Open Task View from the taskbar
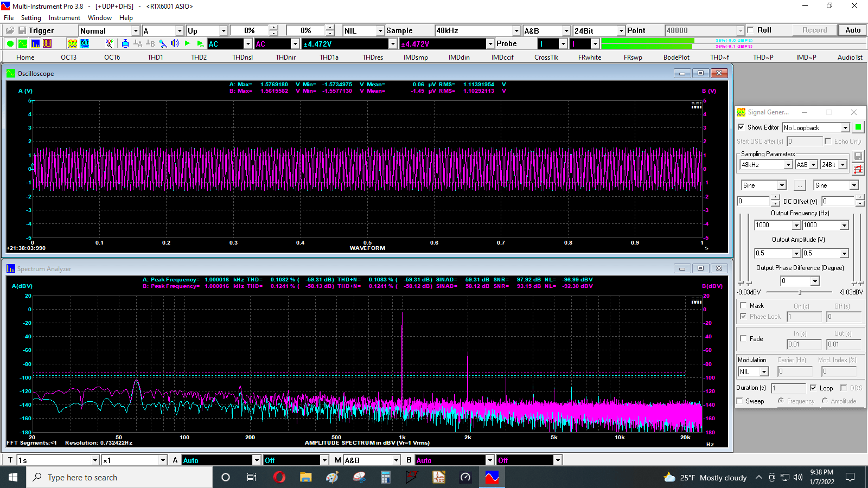 tap(252, 477)
